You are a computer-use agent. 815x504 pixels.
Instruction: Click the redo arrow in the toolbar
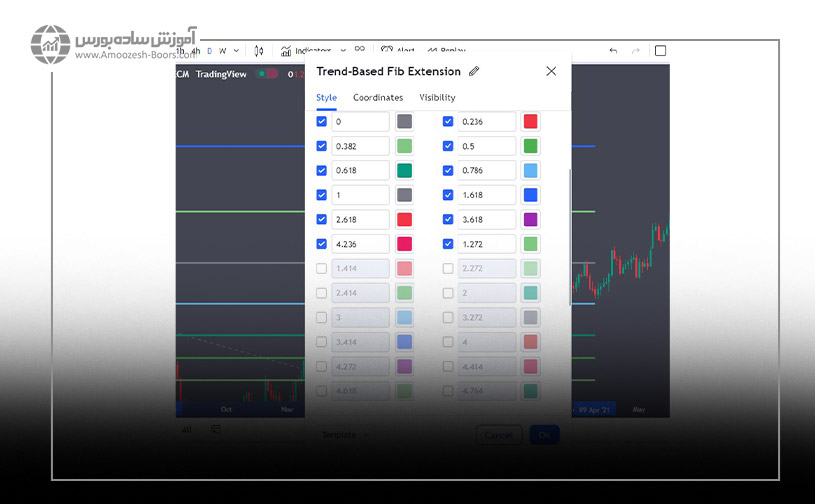[636, 51]
